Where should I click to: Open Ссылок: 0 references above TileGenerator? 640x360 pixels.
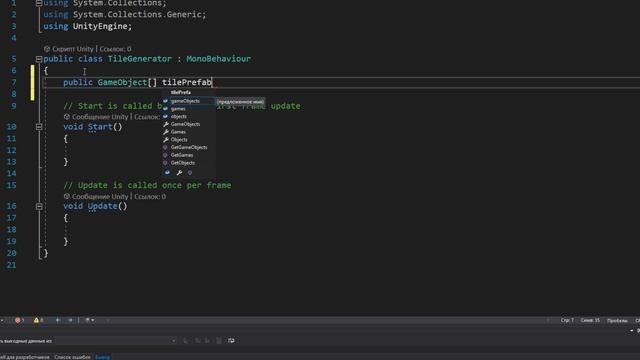(x=115, y=49)
